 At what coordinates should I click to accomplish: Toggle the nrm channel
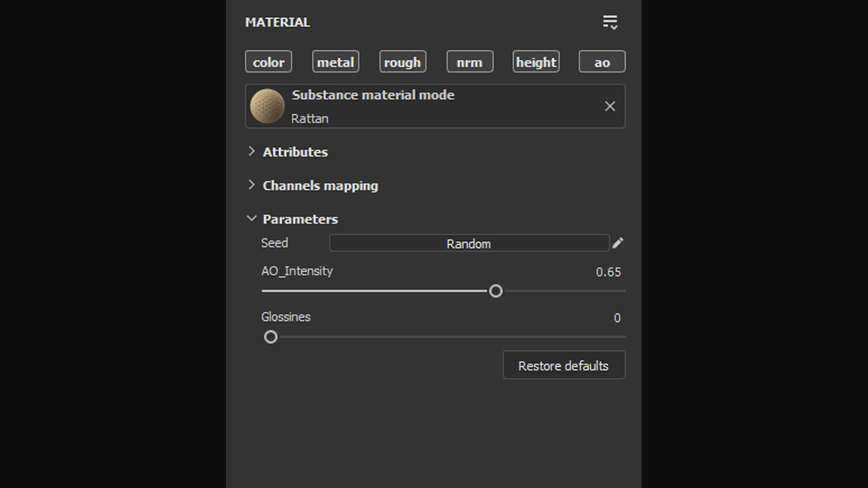point(469,62)
